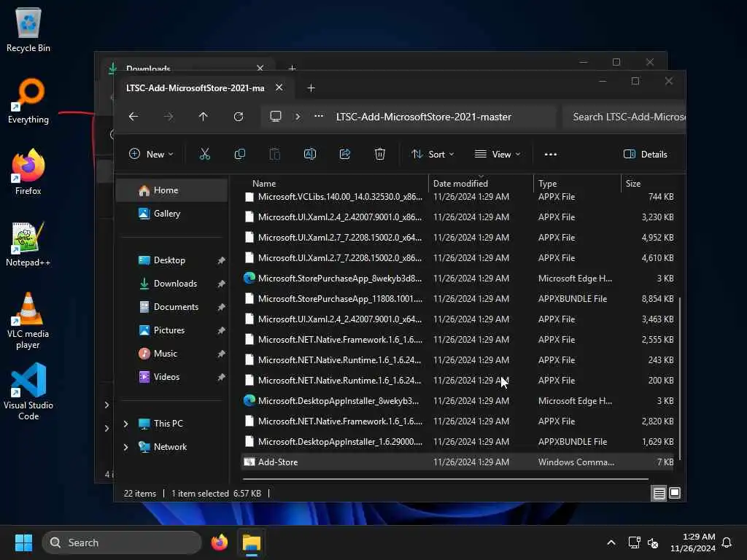Viewport: 747px width, 560px height.
Task: Select Home in navigation pane
Action: pyautogui.click(x=171, y=190)
